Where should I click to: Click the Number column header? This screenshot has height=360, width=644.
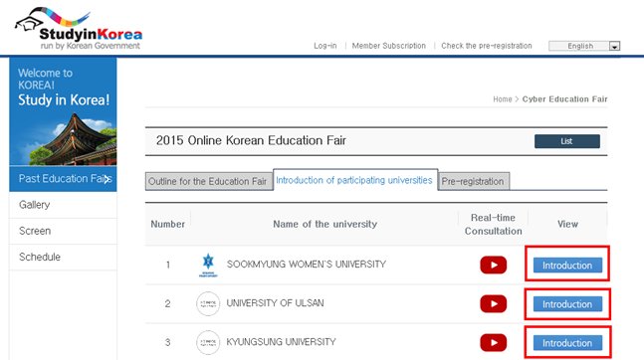tap(167, 224)
